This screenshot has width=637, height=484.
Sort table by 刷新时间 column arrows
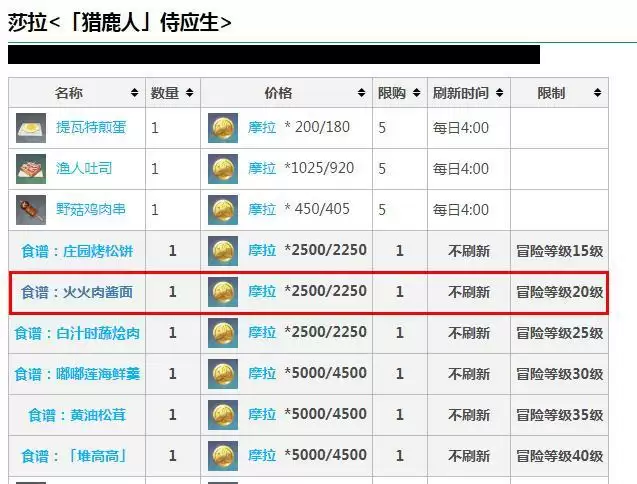coord(499,93)
